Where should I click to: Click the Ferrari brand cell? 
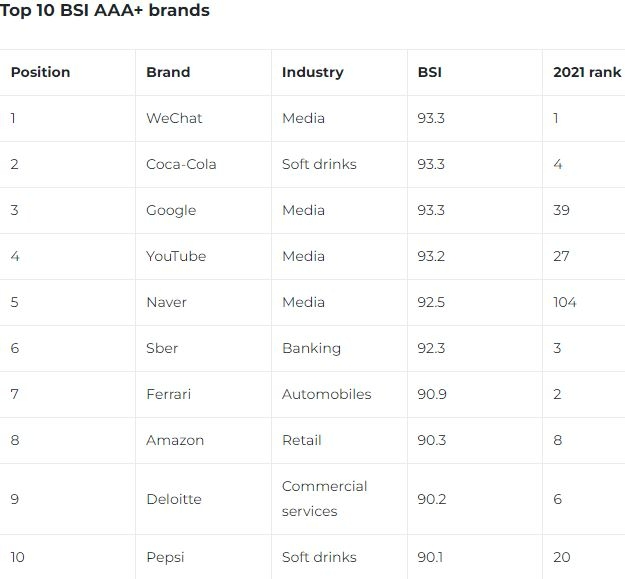tap(168, 394)
